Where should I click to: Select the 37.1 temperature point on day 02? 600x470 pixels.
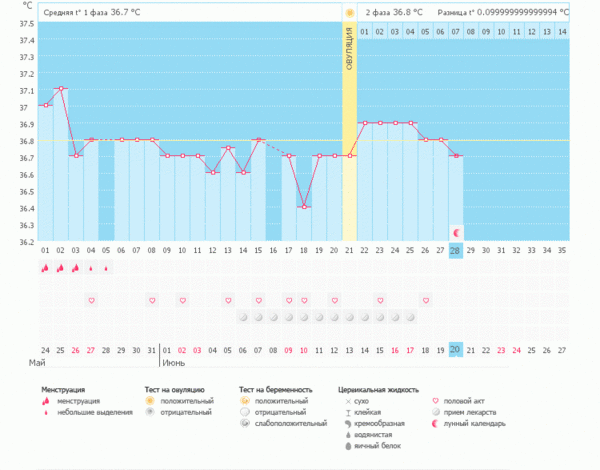pyautogui.click(x=61, y=88)
